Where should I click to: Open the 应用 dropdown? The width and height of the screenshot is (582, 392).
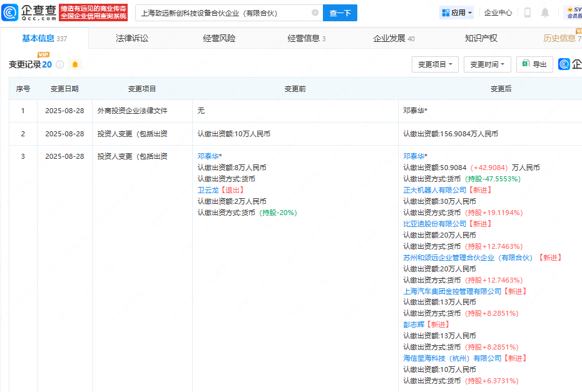pyautogui.click(x=457, y=13)
